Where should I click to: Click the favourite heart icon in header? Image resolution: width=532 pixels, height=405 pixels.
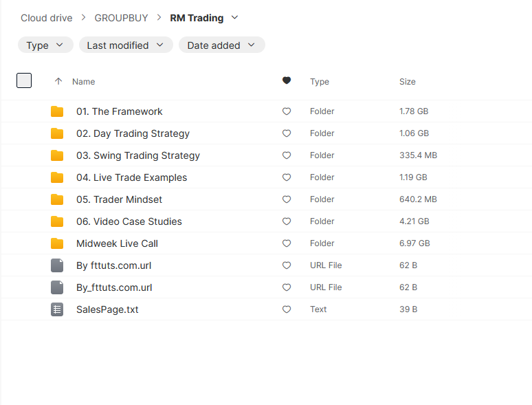click(x=287, y=81)
